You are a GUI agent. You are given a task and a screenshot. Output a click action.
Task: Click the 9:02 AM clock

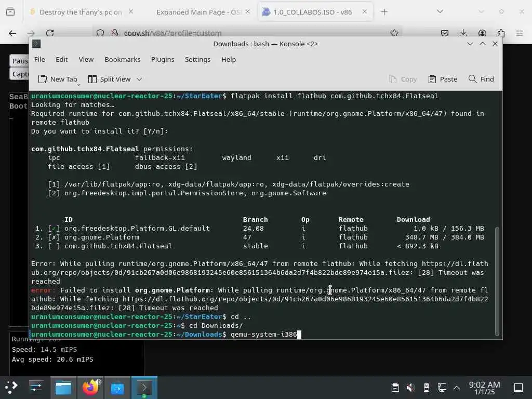pyautogui.click(x=485, y=388)
